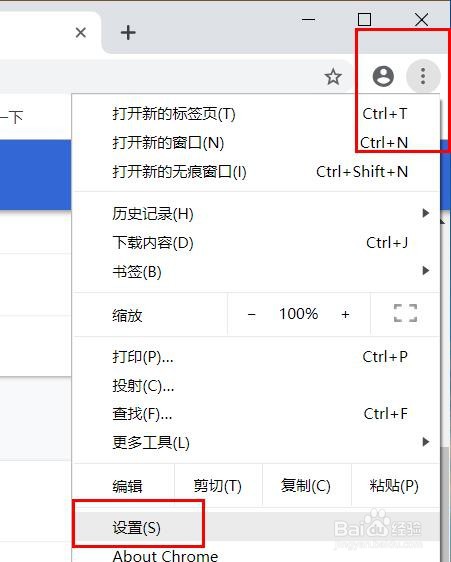This screenshot has width=451, height=562.
Task: Decrease zoom with the minus button
Action: click(252, 315)
